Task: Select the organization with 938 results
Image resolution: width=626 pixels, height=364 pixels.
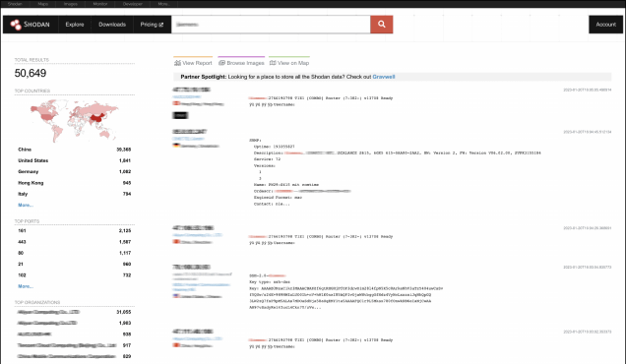Action: (x=34, y=334)
